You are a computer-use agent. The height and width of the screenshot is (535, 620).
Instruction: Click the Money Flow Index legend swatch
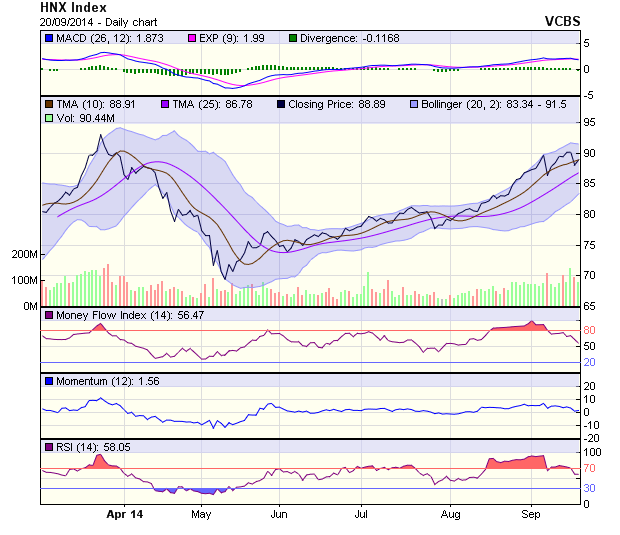(x=48, y=316)
